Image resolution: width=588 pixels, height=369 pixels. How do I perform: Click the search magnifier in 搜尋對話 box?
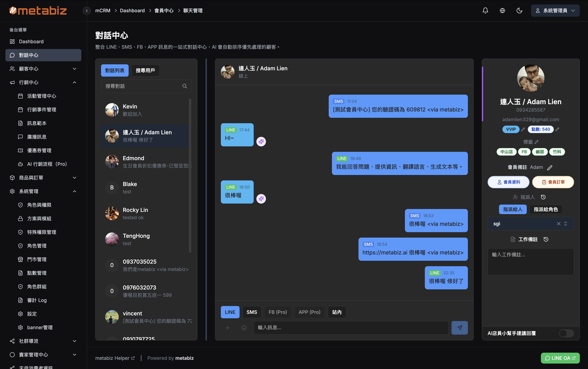185,86
